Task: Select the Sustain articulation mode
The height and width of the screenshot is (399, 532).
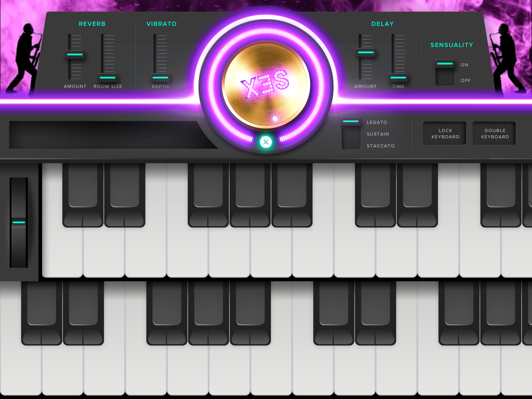Action: (378, 134)
